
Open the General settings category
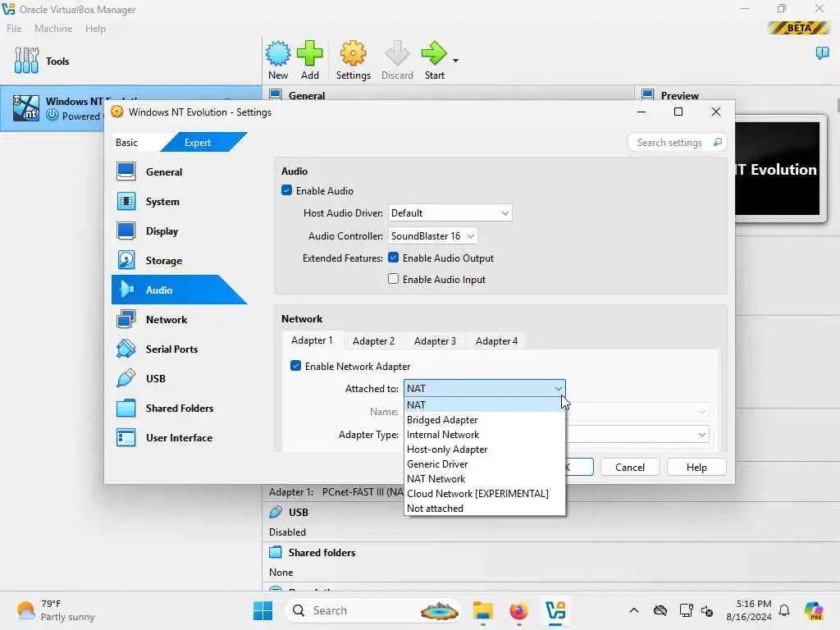(179, 172)
